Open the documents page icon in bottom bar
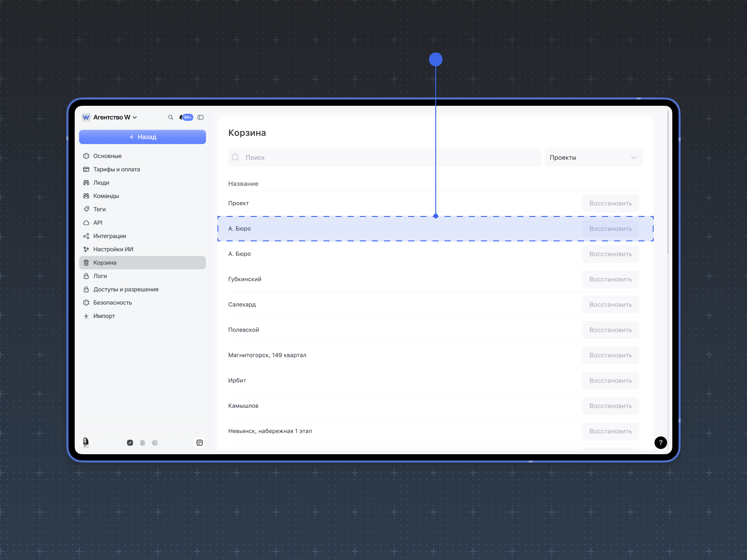Viewport: 747px width, 560px height. (142, 443)
